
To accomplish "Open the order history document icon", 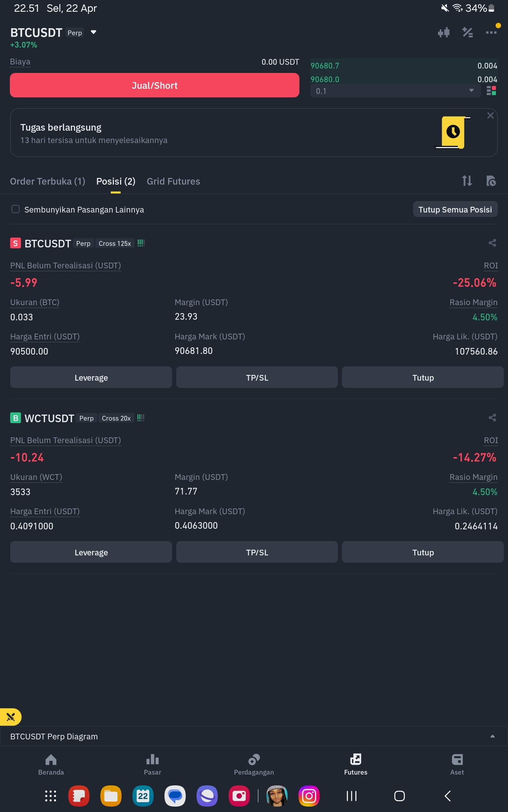I will tap(491, 181).
